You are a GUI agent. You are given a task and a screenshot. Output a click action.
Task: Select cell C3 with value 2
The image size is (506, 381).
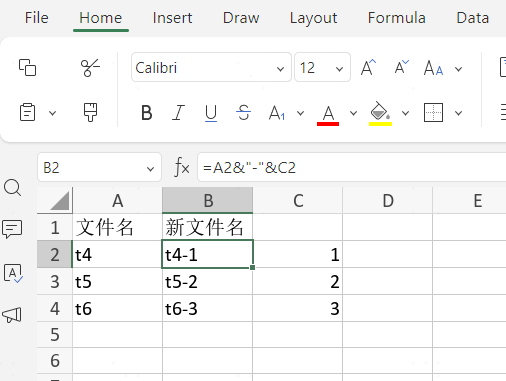point(298,281)
